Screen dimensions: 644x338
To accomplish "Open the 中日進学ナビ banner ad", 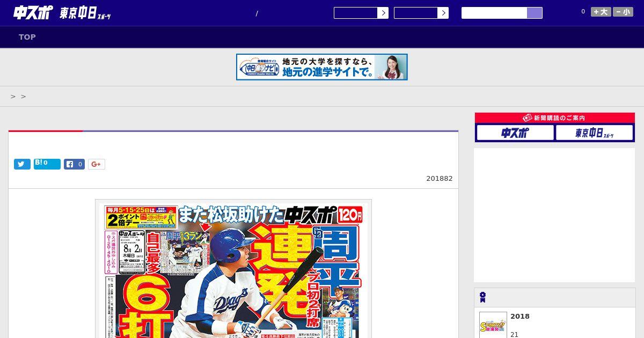I will (x=322, y=67).
